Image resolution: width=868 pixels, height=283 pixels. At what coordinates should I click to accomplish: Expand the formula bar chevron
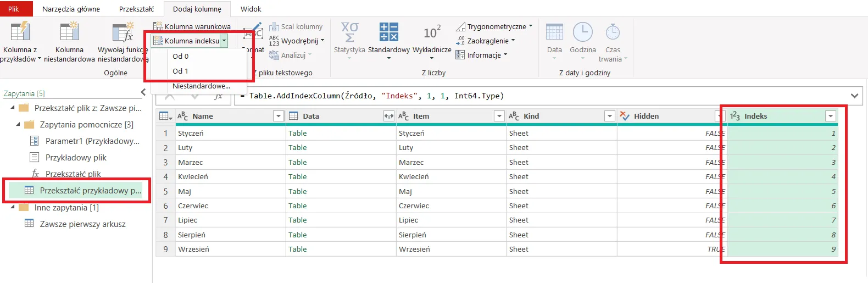click(854, 96)
